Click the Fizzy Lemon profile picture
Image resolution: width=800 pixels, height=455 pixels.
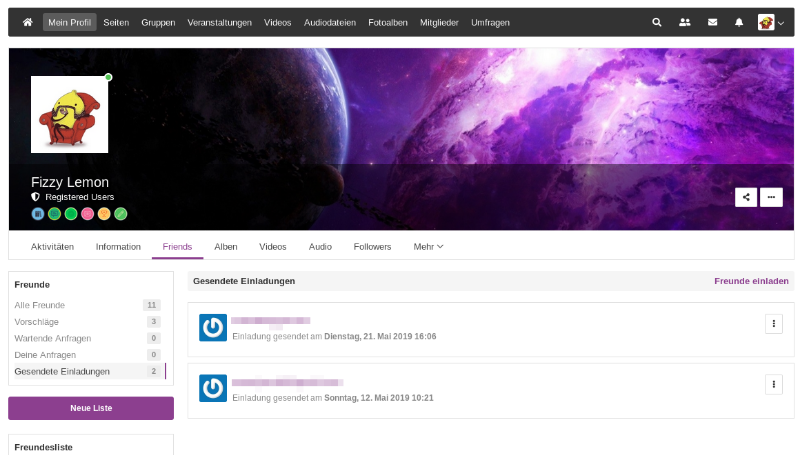[69, 115]
